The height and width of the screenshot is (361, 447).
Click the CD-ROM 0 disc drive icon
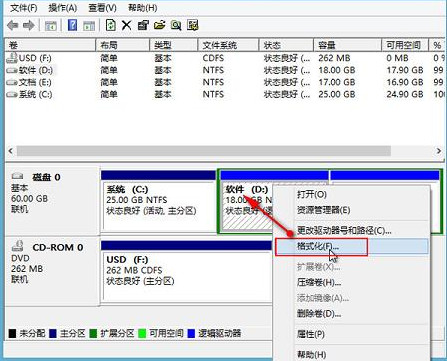(x=17, y=246)
